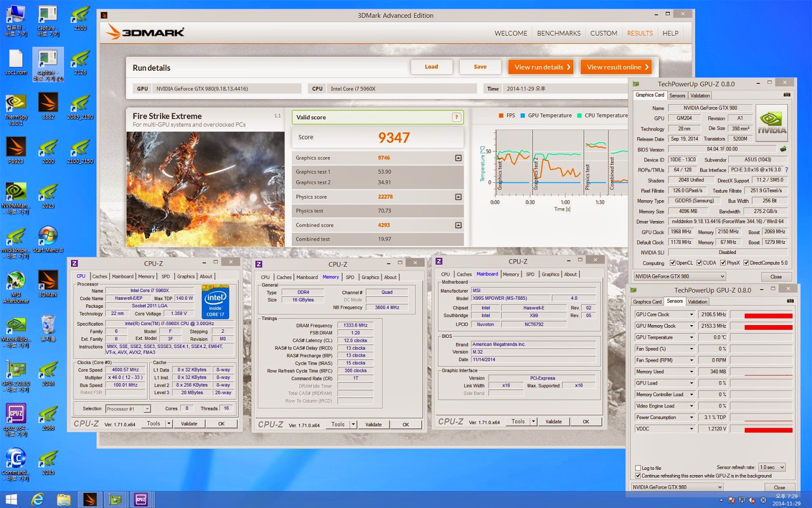Click the score value 9347
812x508 pixels.
click(x=393, y=138)
